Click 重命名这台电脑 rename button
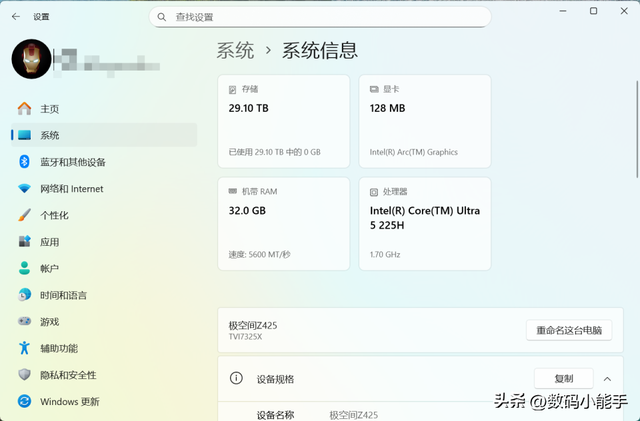This screenshot has width=640, height=421. pos(568,330)
